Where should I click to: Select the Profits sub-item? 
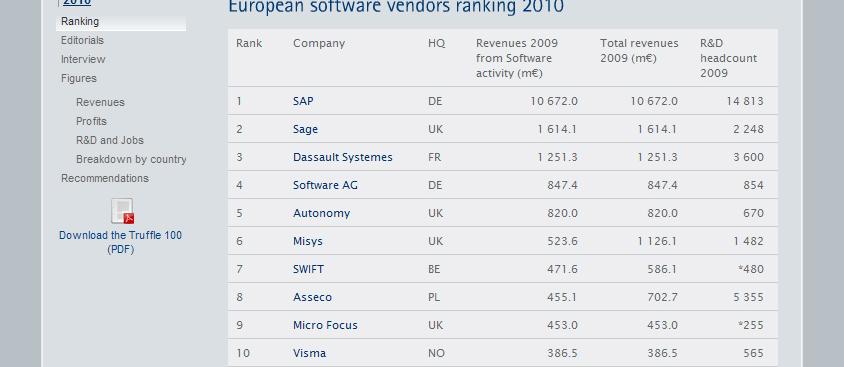click(x=92, y=121)
